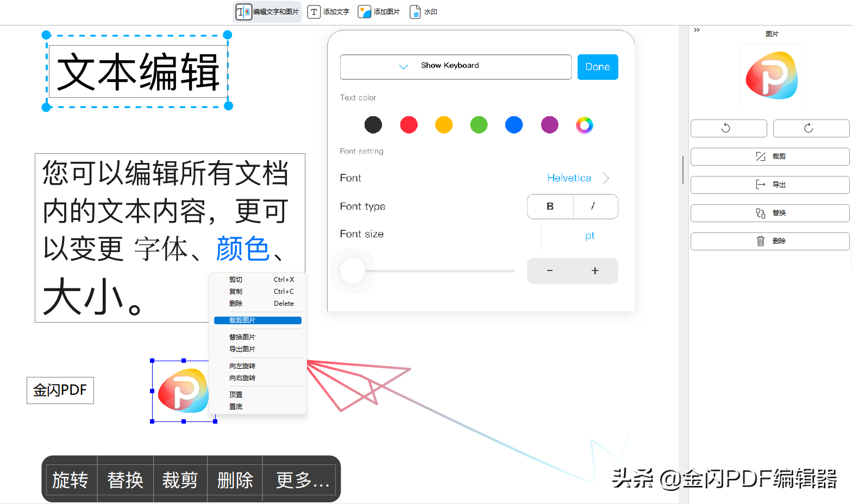852x504 pixels.
Task: Click the 删除 trash button in the side panel
Action: coord(770,241)
